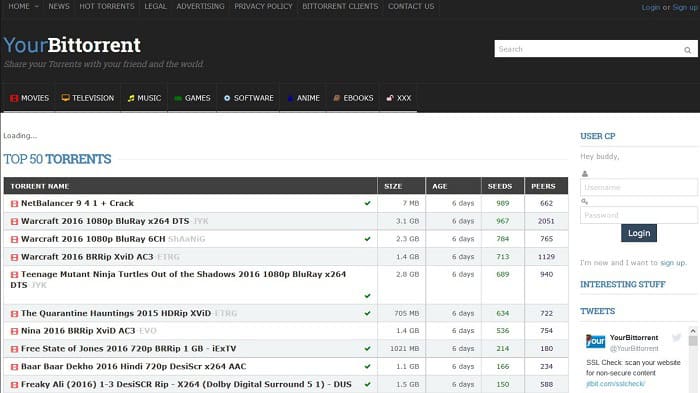Image resolution: width=700 pixels, height=393 pixels.
Task: Click the category icon of Nina 2016 BRRip
Action: [14, 331]
